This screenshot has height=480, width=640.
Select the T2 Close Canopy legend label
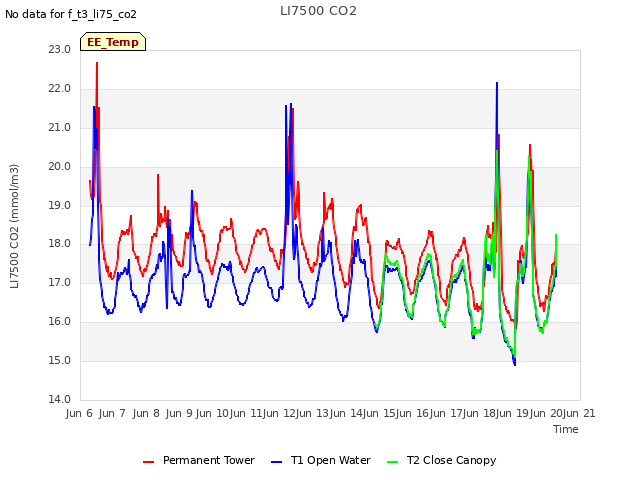tap(451, 460)
